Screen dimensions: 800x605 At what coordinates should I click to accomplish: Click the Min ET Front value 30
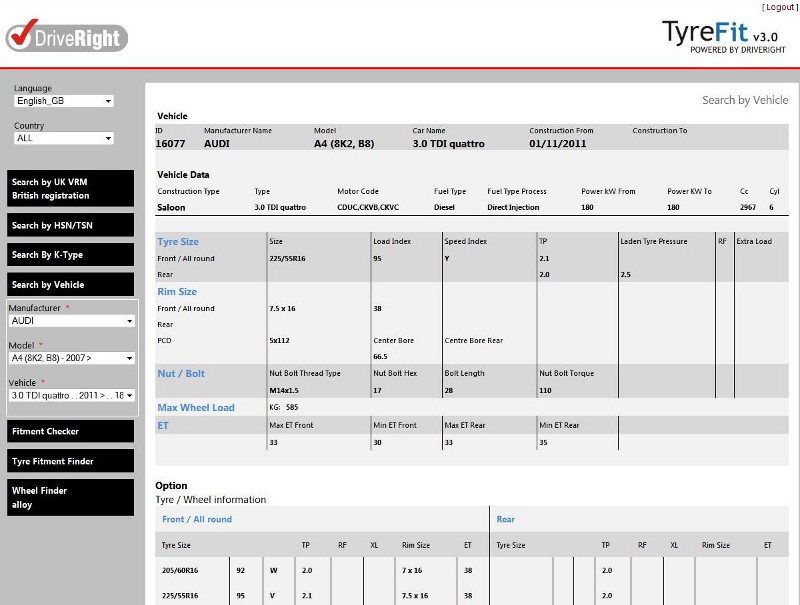tap(378, 442)
